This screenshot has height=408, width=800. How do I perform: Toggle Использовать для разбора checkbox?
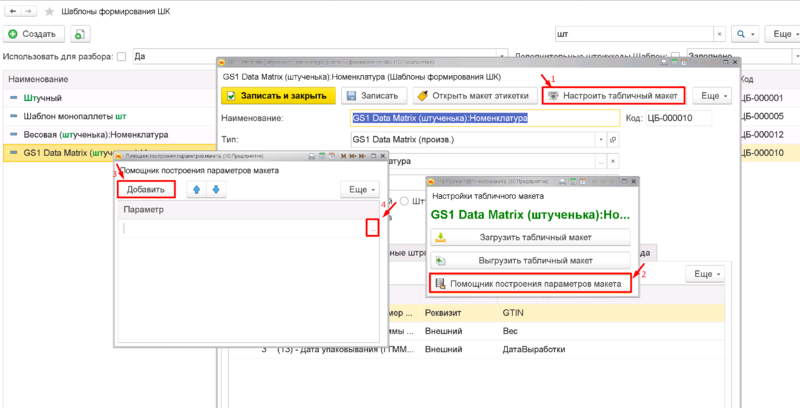coord(121,57)
